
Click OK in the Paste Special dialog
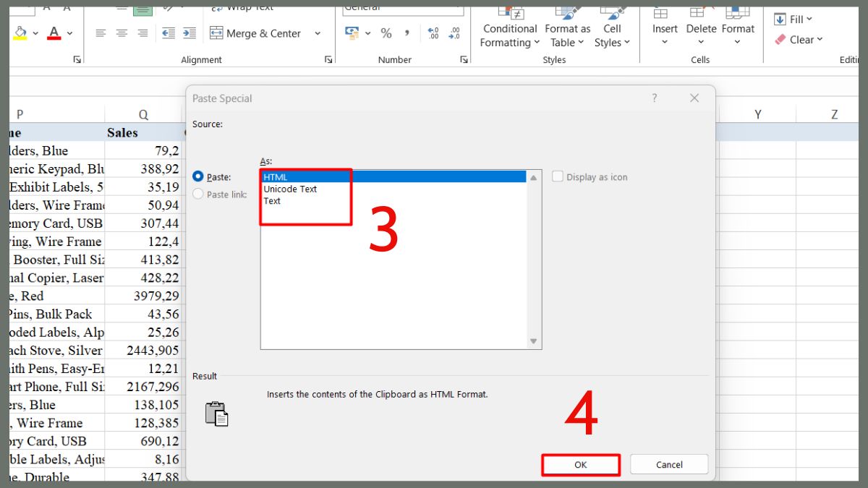click(x=580, y=464)
